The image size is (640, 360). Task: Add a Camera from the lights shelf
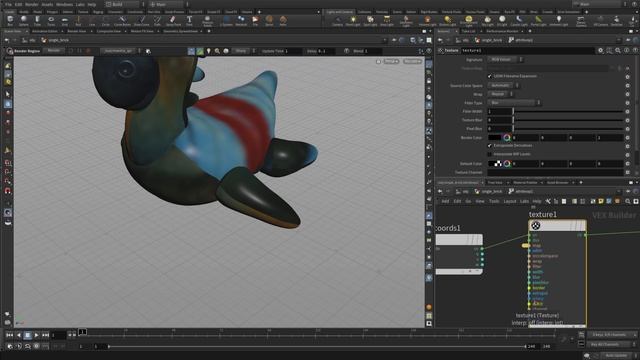(338, 20)
